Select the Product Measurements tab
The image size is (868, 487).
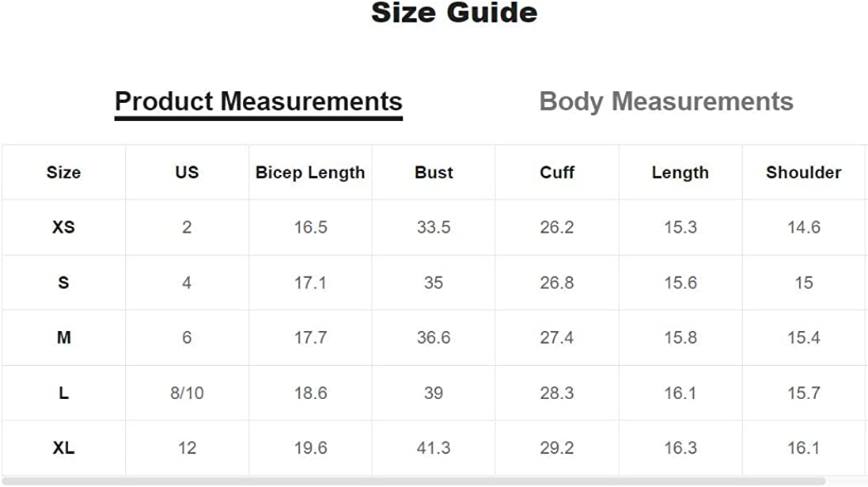point(258,102)
